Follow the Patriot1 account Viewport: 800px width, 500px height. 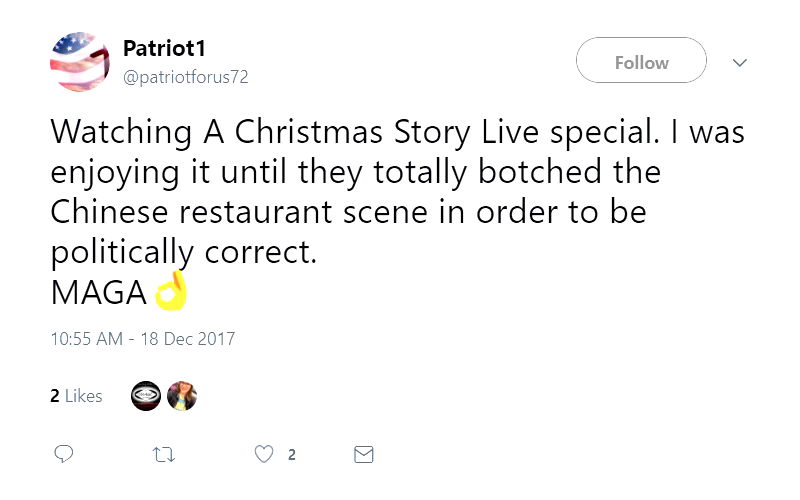(x=641, y=62)
